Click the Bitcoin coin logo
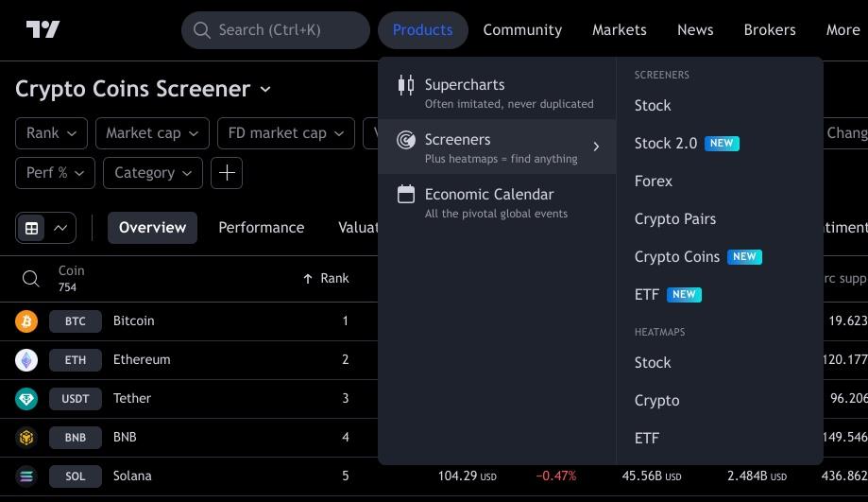868x502 pixels. 26,321
